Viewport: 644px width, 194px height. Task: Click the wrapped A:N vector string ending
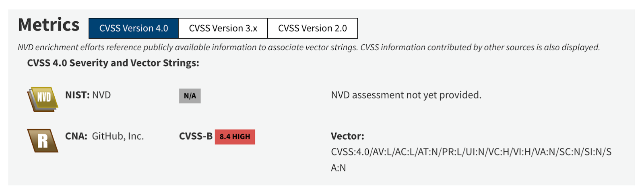tap(338, 168)
